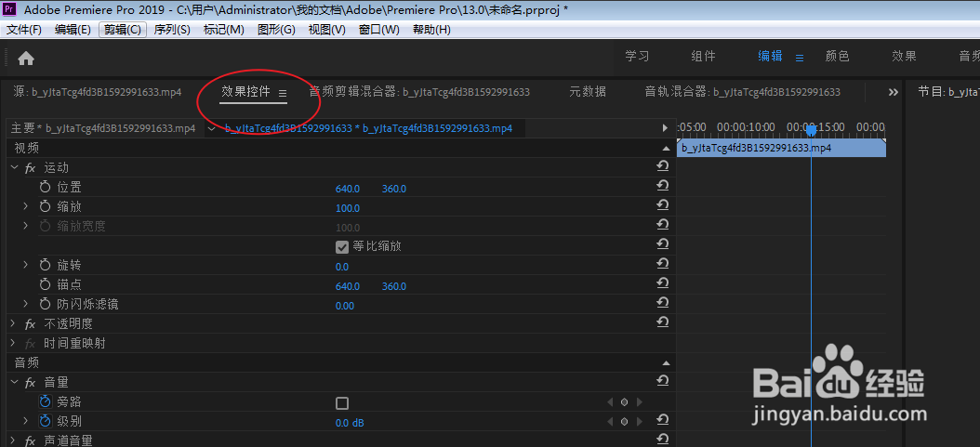Open the 文件(F) menu

coord(24,30)
